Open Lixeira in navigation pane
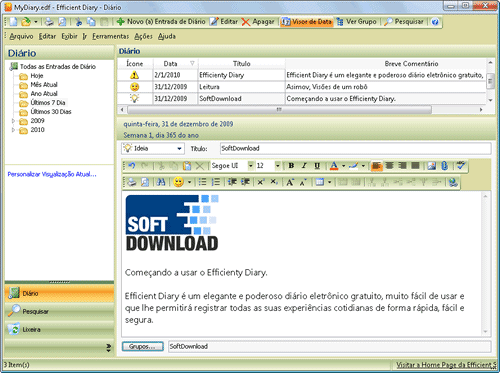 pos(59,329)
